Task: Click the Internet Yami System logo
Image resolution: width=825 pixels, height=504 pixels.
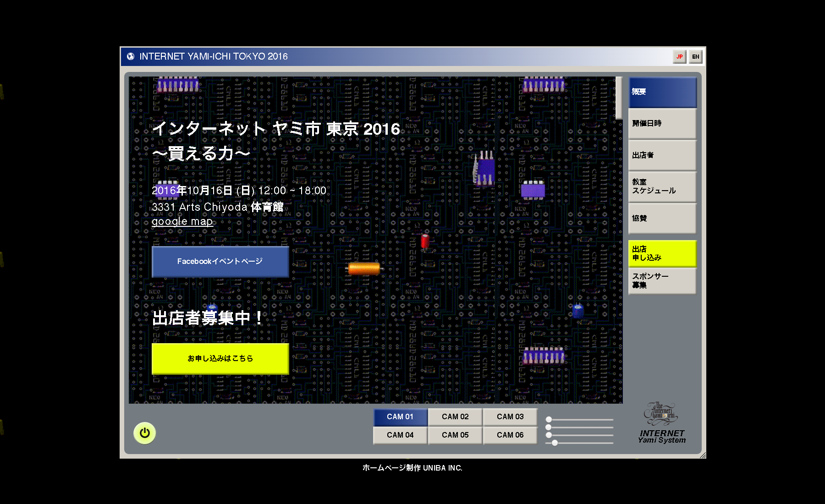Action: (x=661, y=423)
